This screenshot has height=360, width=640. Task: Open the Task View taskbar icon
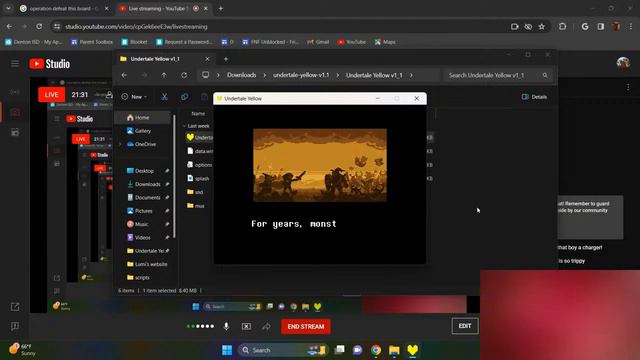(x=339, y=350)
